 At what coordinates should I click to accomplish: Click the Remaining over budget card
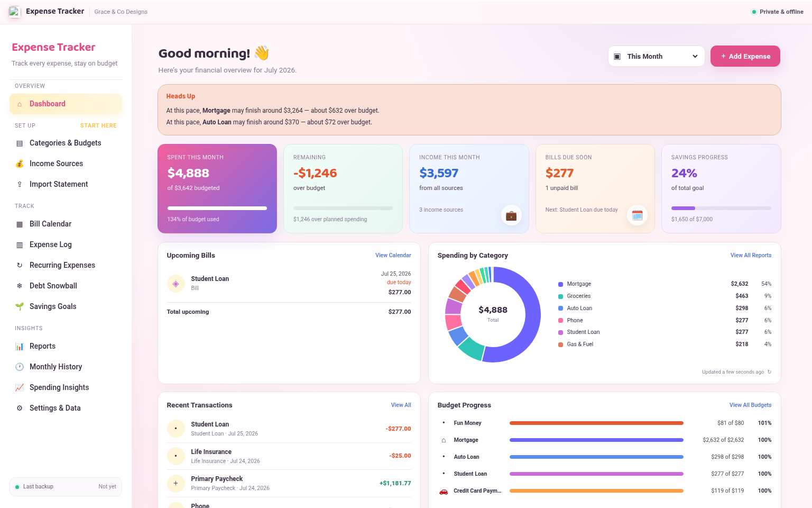[x=343, y=188]
